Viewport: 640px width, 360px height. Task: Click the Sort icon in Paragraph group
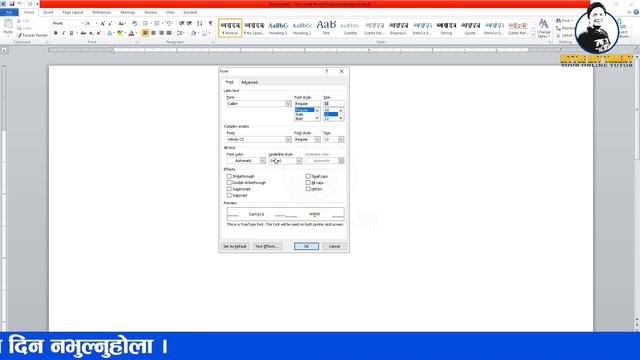click(x=200, y=24)
